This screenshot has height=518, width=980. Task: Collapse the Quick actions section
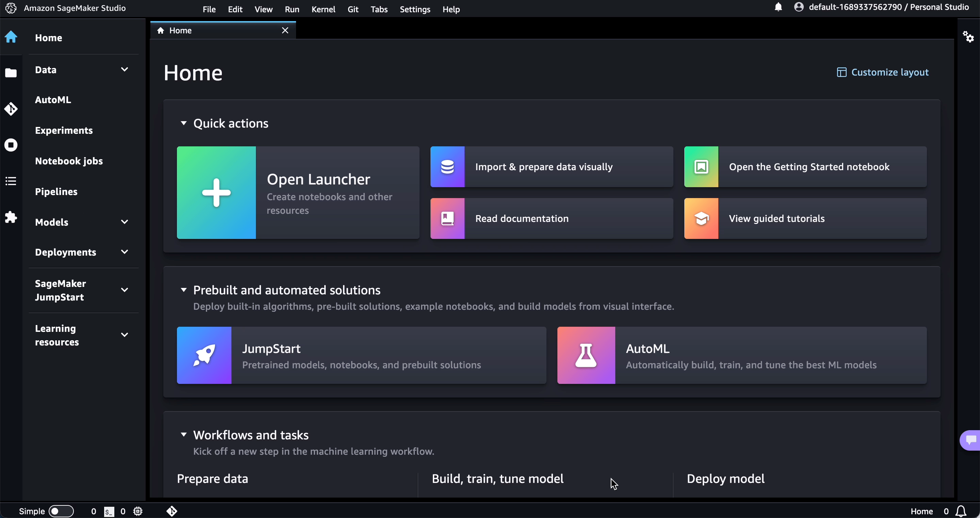(183, 123)
